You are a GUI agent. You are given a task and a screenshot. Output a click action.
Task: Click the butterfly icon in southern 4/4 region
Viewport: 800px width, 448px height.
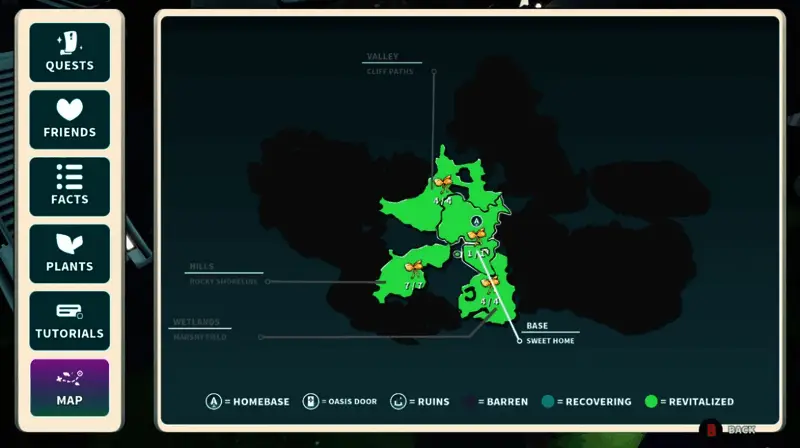point(489,283)
